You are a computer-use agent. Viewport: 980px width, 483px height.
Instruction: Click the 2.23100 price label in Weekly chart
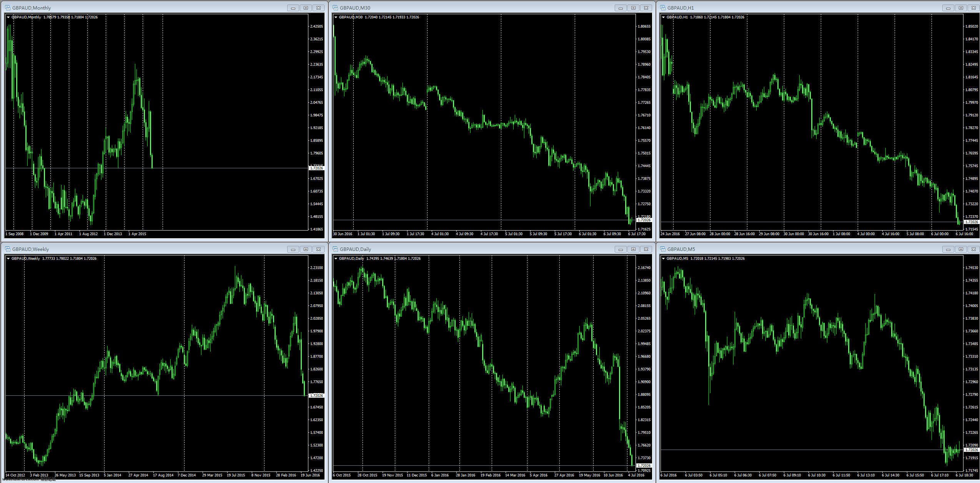(x=316, y=268)
